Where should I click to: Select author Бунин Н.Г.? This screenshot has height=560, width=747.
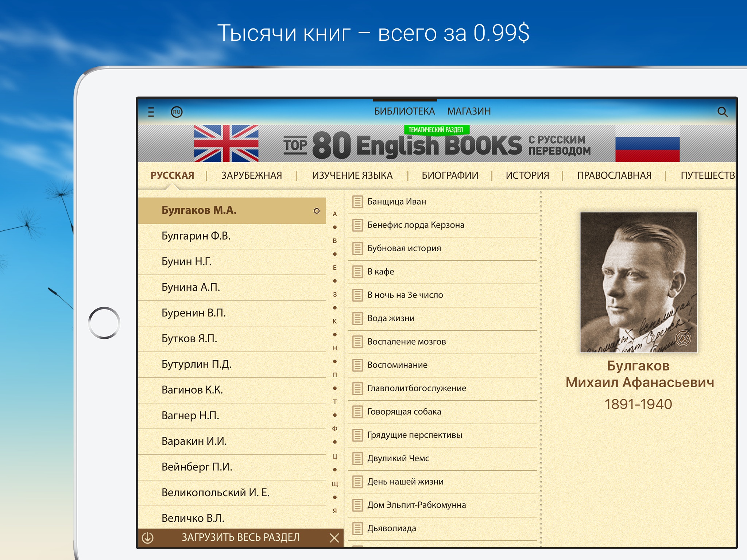click(x=186, y=262)
